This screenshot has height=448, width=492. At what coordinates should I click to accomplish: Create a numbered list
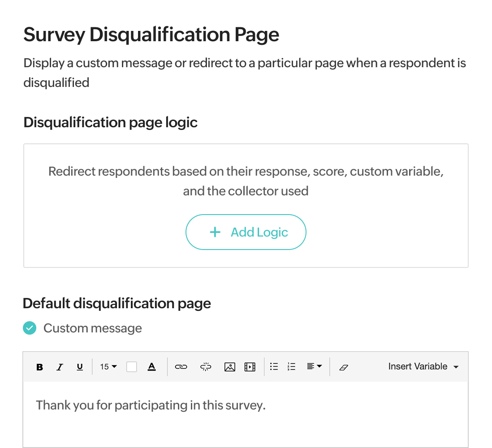(x=291, y=367)
